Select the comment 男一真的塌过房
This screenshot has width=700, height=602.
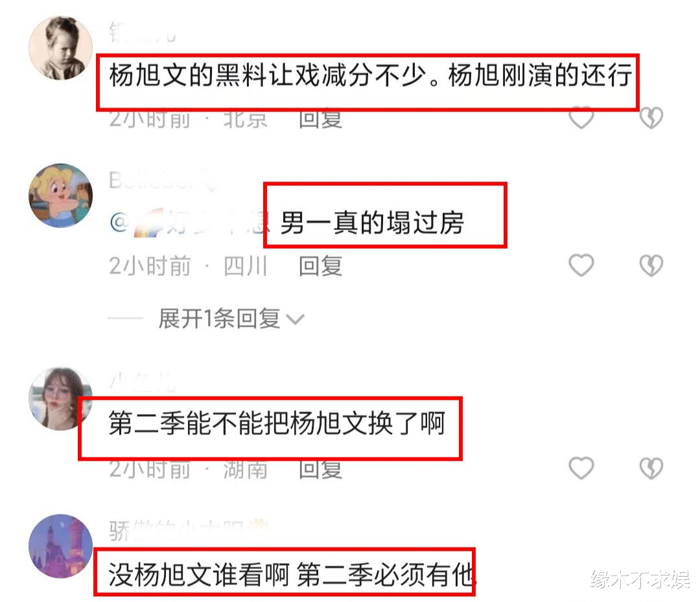click(372, 222)
